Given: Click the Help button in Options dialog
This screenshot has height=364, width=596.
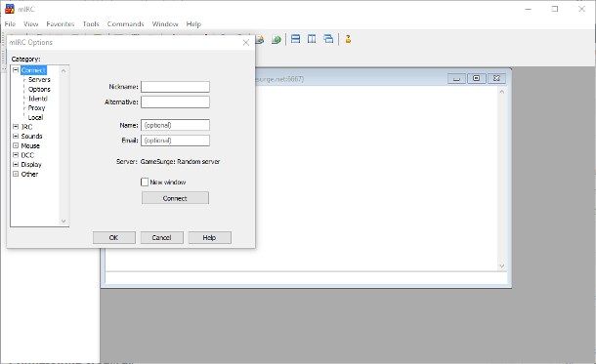Looking at the screenshot, I should point(209,237).
